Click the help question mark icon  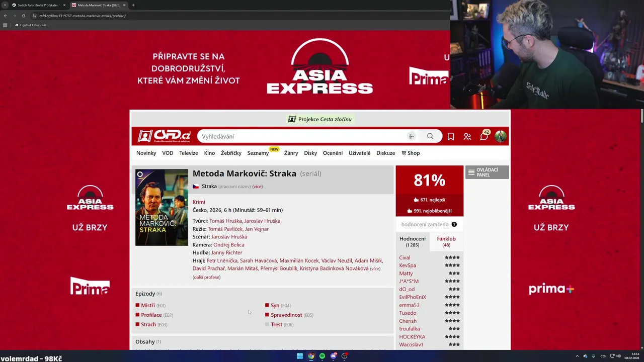[454, 224]
